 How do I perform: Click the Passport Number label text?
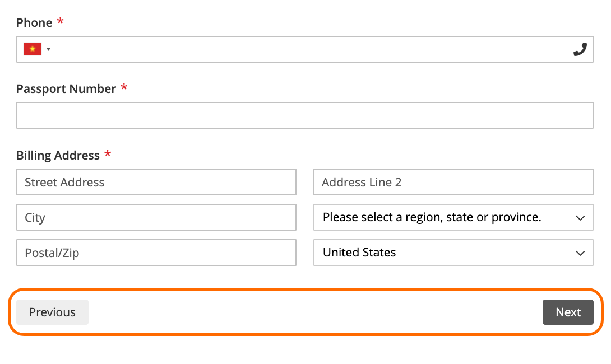(66, 89)
